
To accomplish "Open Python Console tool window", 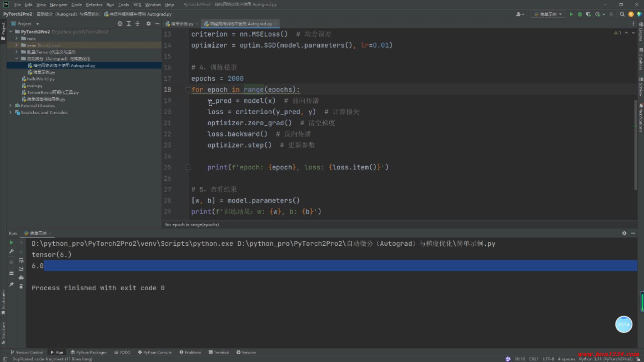I will coord(155,352).
